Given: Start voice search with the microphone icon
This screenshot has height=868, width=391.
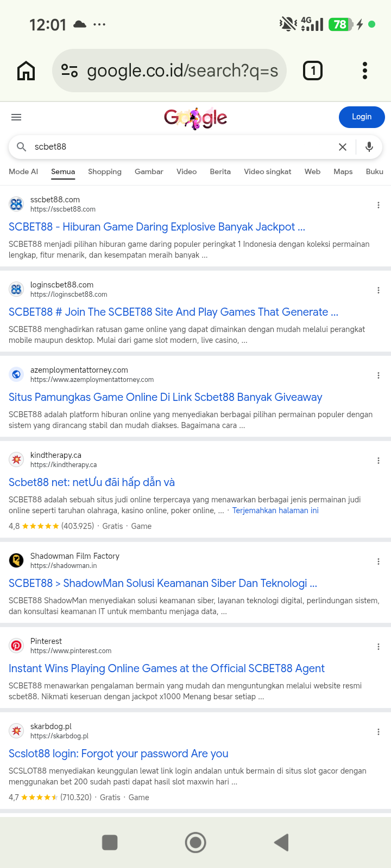Looking at the screenshot, I should 369,147.
